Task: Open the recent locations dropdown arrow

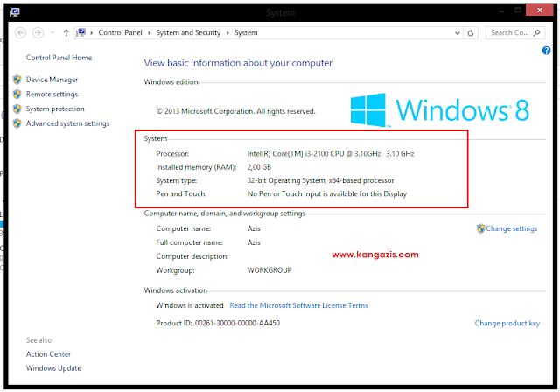Action: 52,33
